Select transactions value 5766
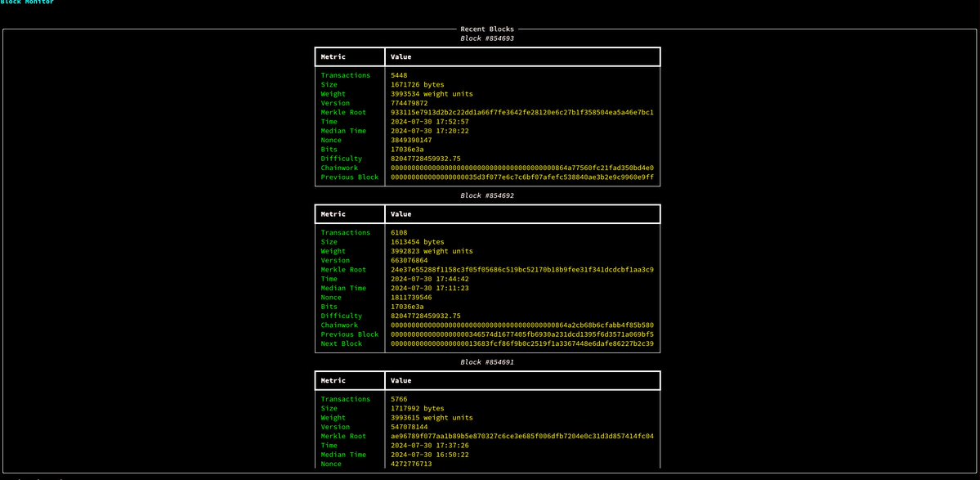The image size is (980, 480). (399, 399)
